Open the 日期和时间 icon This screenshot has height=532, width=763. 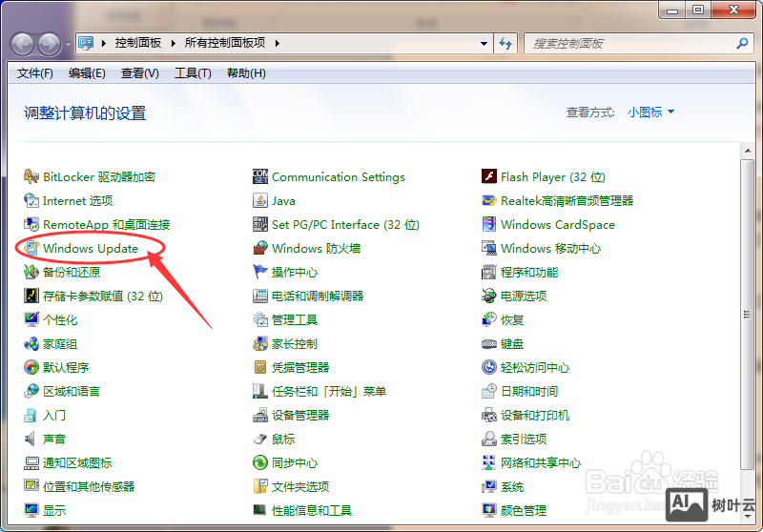point(489,391)
